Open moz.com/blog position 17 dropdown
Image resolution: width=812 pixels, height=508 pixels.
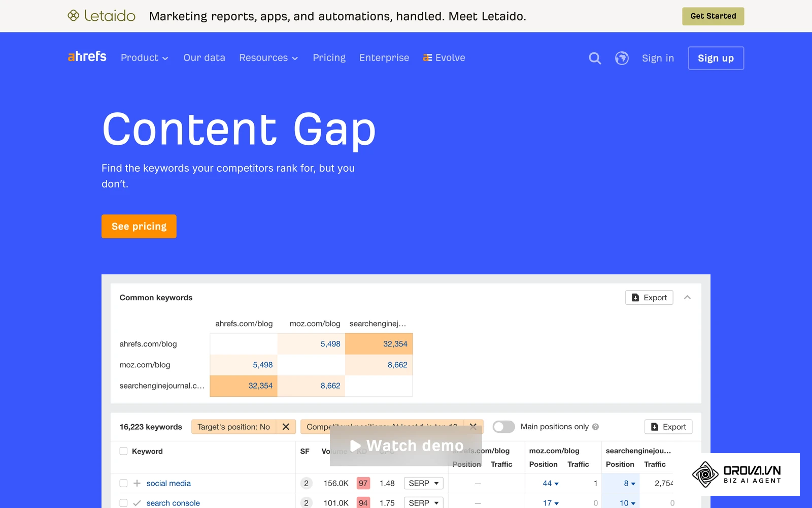[551, 503]
